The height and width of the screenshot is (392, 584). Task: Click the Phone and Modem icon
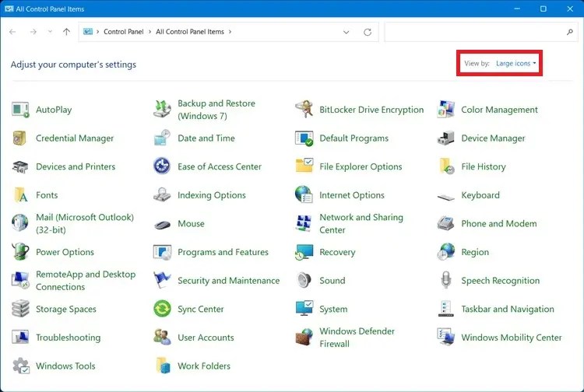coord(445,223)
